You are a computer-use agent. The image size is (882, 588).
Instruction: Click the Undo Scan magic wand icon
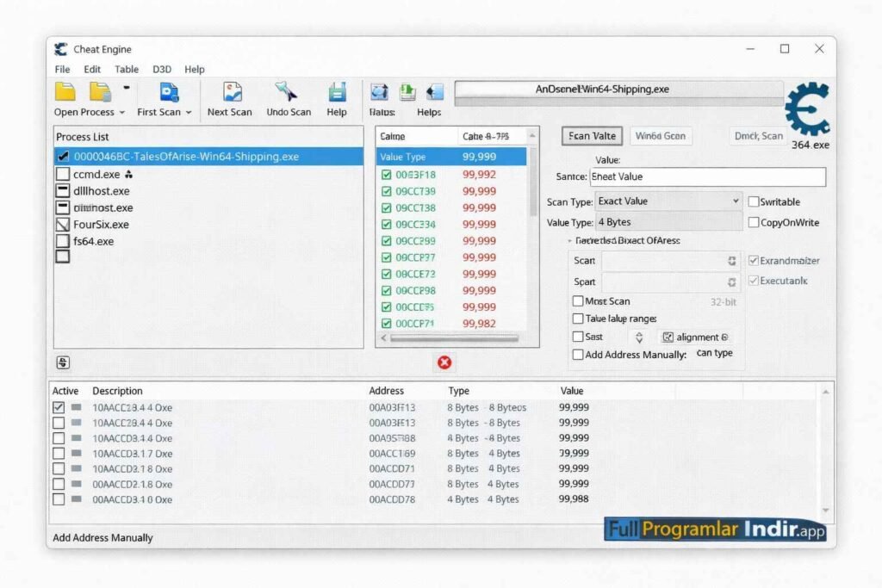click(288, 91)
